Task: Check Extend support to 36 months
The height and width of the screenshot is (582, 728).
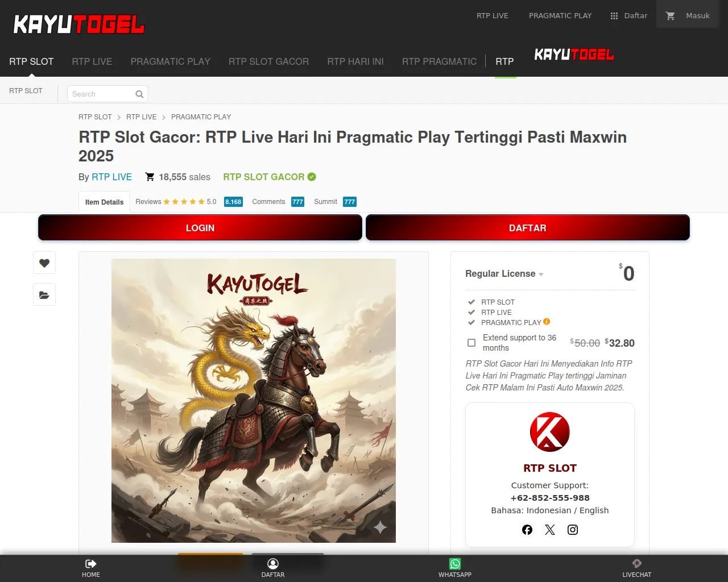Action: pyautogui.click(x=471, y=343)
